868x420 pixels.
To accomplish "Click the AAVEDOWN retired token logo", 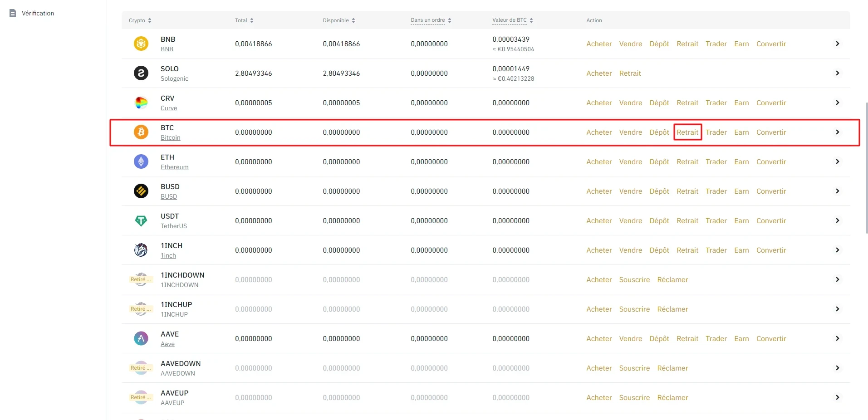I will point(141,368).
